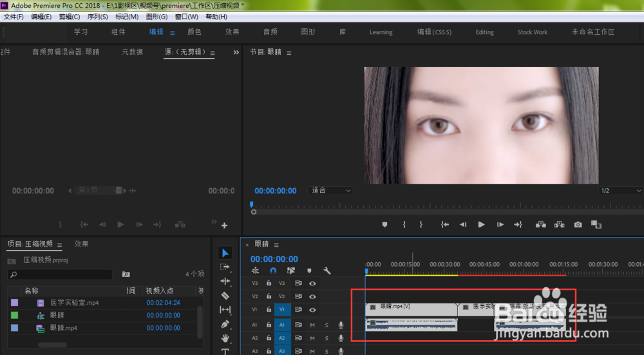
Task: Switch to the 颜色 workspace
Action: click(194, 32)
